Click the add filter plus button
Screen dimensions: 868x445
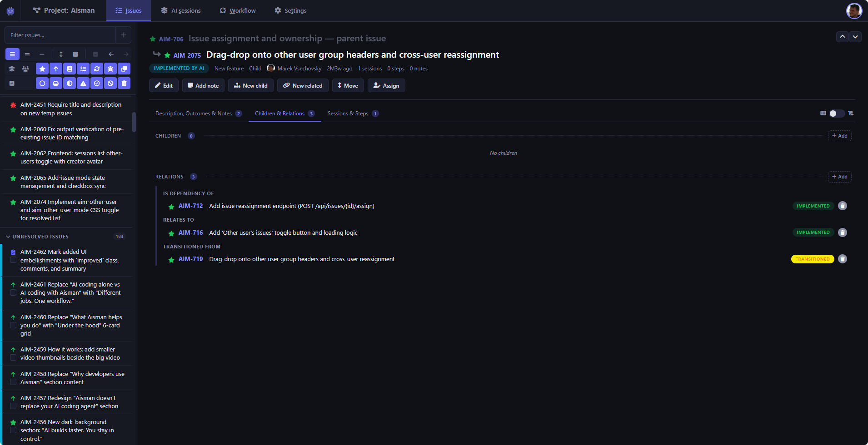[124, 35]
